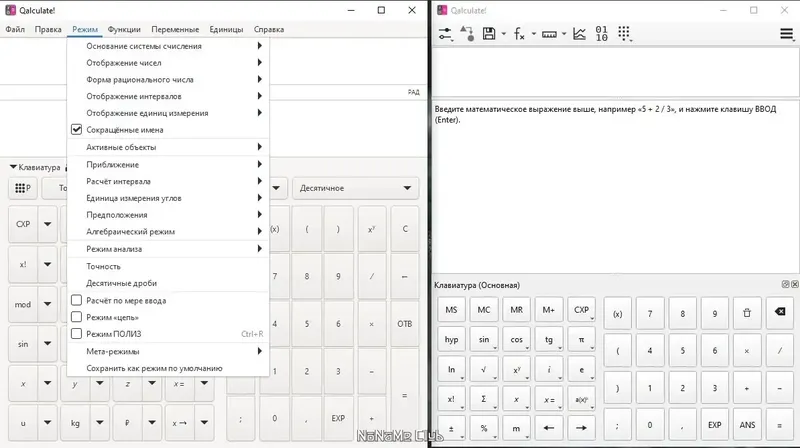
Task: Click the MS memory store button
Action: pyautogui.click(x=452, y=310)
